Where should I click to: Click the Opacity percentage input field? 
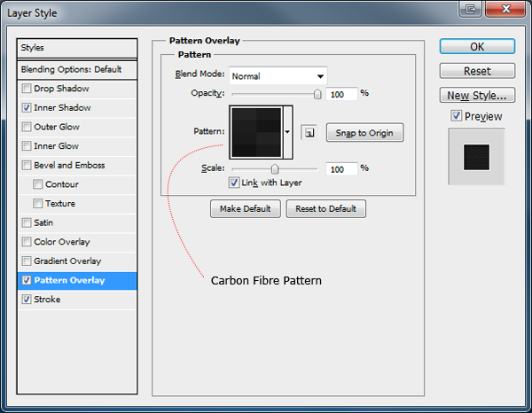tap(341, 94)
